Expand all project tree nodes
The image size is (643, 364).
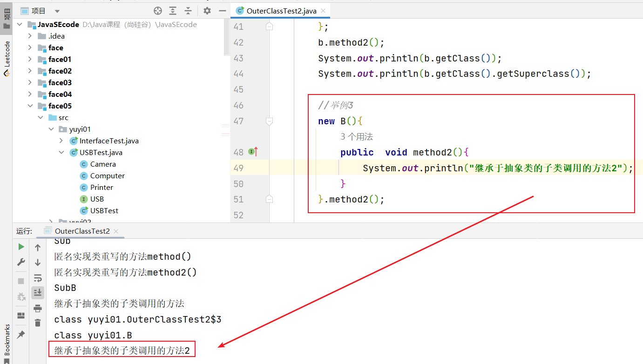[x=173, y=11]
